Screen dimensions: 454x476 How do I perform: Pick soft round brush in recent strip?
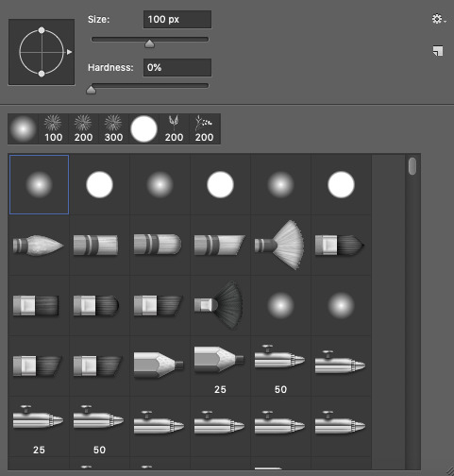pyautogui.click(x=23, y=128)
